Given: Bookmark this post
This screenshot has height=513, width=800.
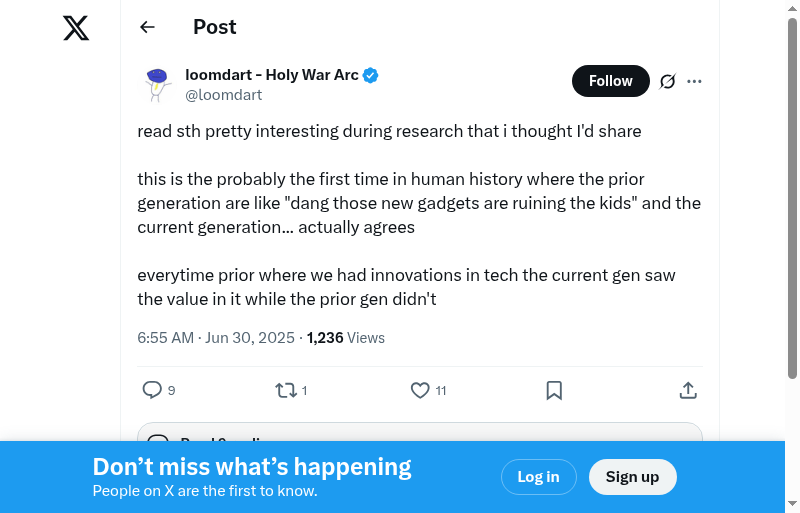Looking at the screenshot, I should (554, 390).
